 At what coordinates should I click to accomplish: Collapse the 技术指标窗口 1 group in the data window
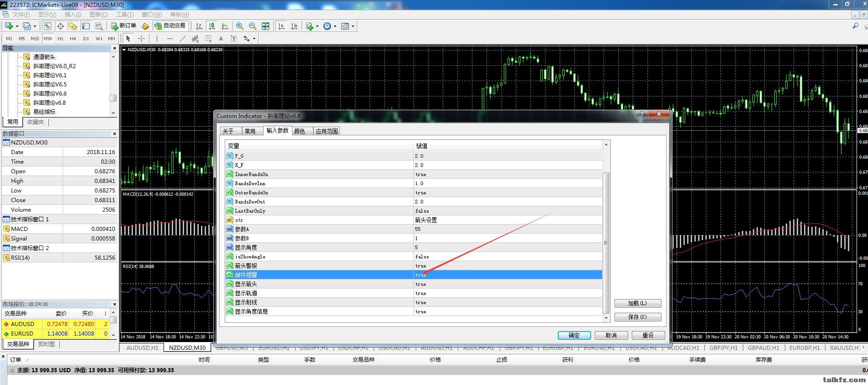coord(6,219)
